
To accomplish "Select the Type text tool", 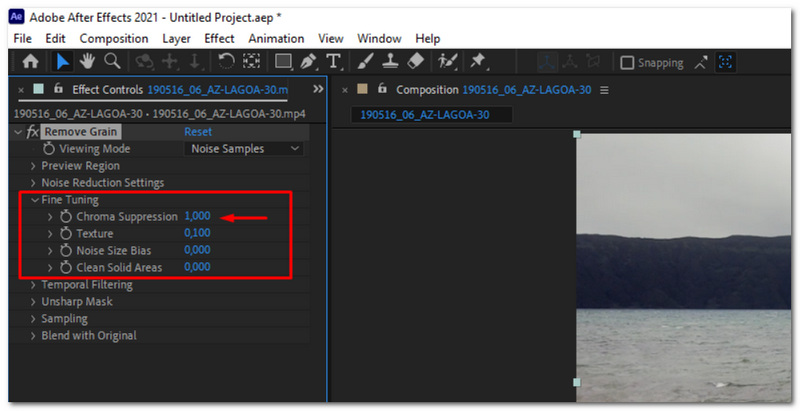I will pos(333,62).
